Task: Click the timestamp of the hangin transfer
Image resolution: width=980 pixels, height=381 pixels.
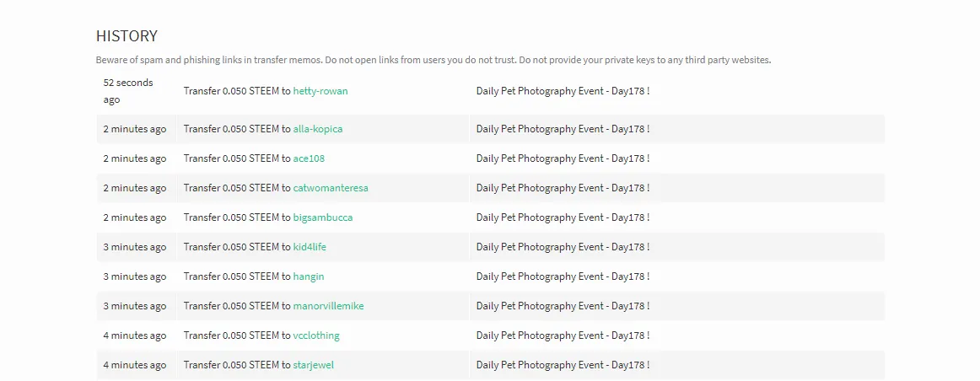Action: click(x=135, y=276)
